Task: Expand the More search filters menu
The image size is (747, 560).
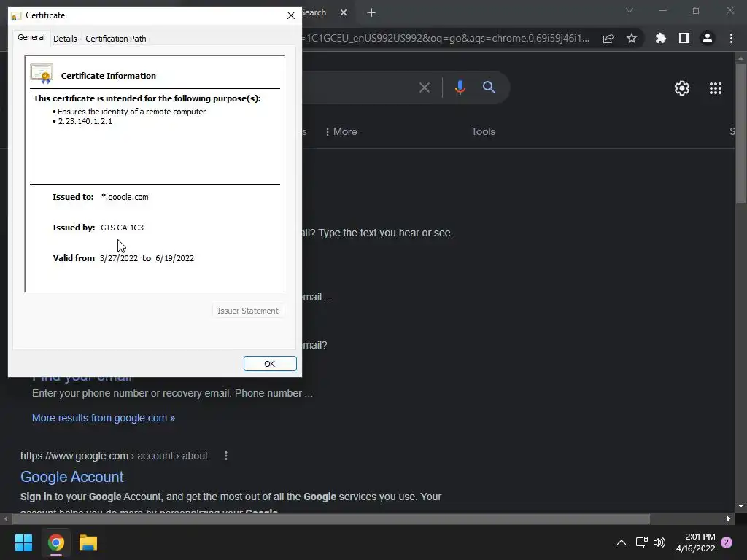Action: click(x=341, y=131)
